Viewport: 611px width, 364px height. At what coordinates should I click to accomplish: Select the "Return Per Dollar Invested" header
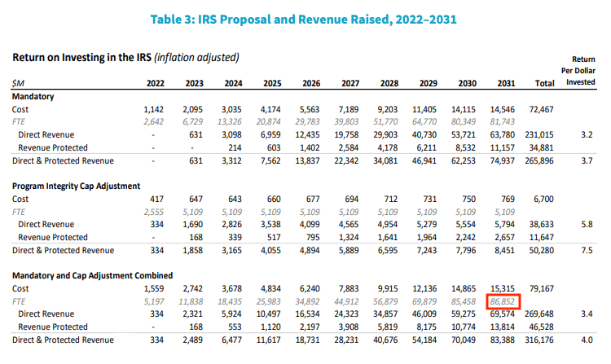pyautogui.click(x=578, y=71)
